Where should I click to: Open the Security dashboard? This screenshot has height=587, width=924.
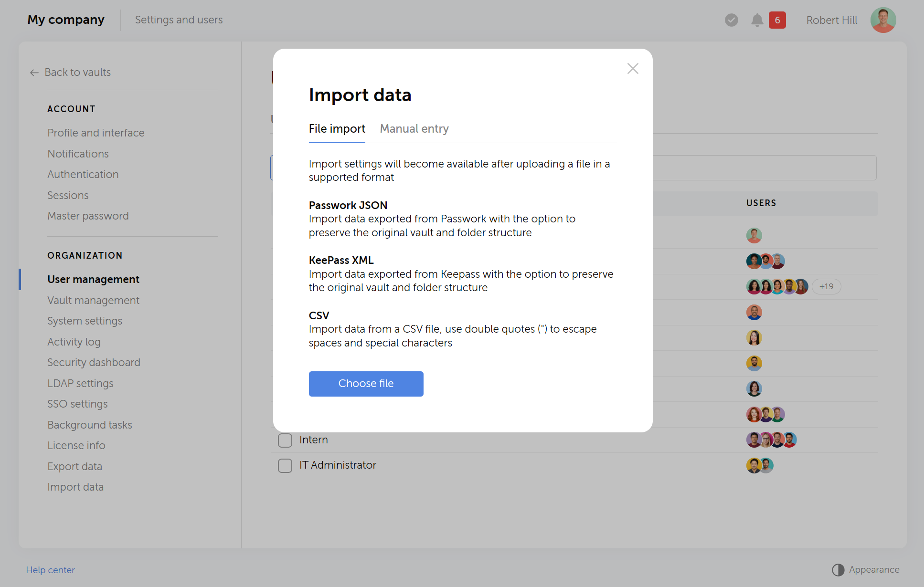94,362
